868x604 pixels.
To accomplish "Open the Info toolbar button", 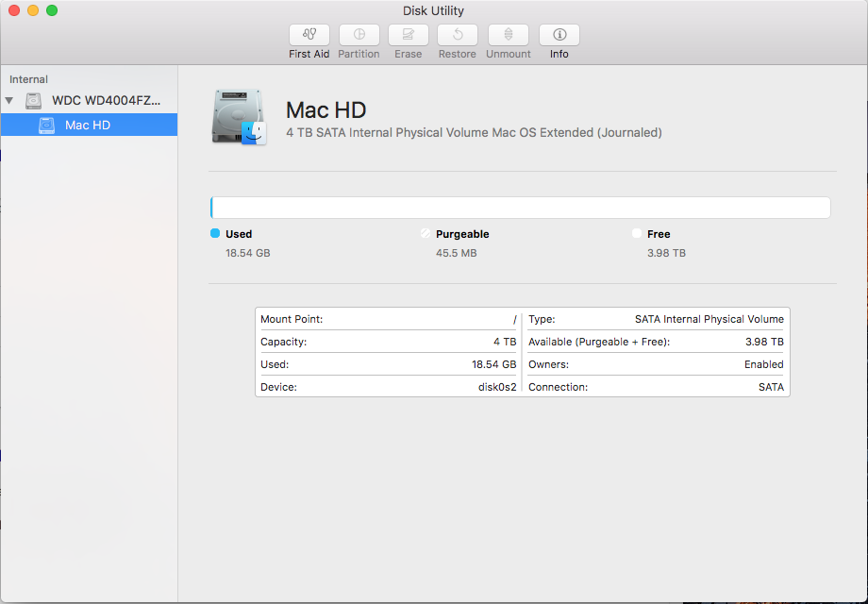I will 559,35.
